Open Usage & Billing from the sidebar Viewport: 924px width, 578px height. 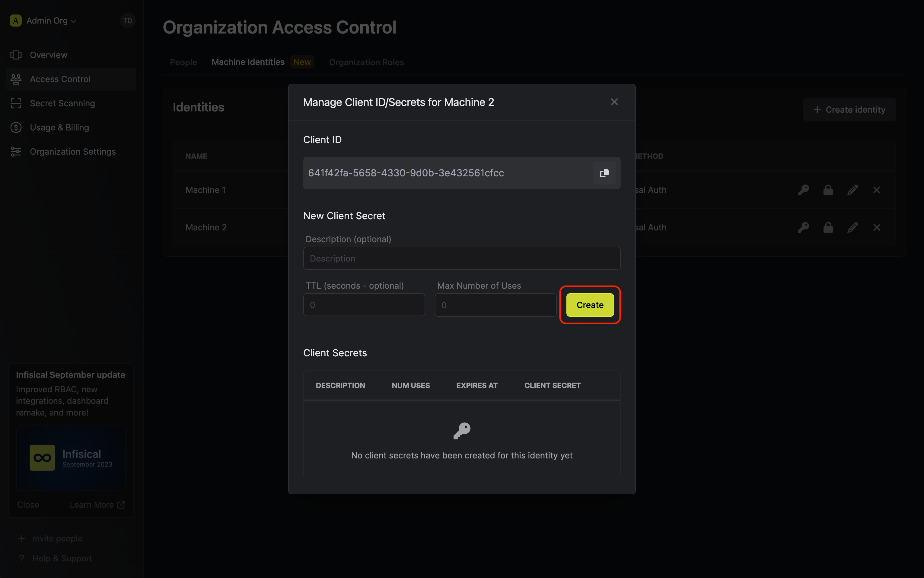[59, 127]
